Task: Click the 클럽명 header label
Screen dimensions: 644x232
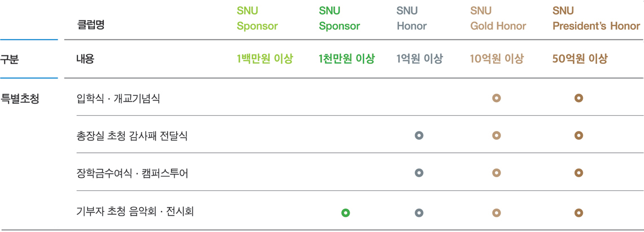Action: tap(91, 25)
